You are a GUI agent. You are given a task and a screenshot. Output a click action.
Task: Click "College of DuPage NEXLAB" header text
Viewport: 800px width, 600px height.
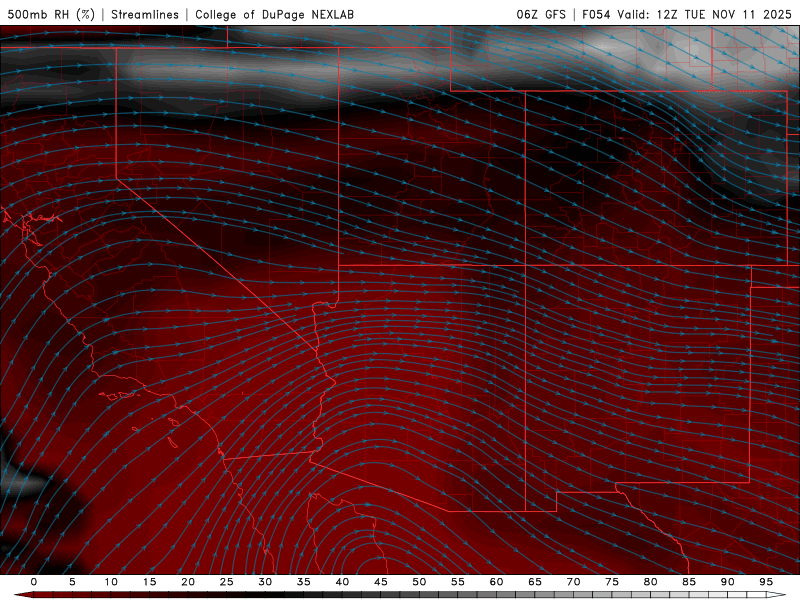tap(274, 14)
